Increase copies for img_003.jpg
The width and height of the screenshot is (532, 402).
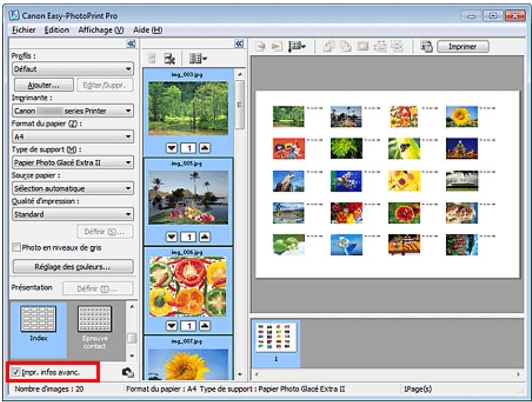point(205,148)
